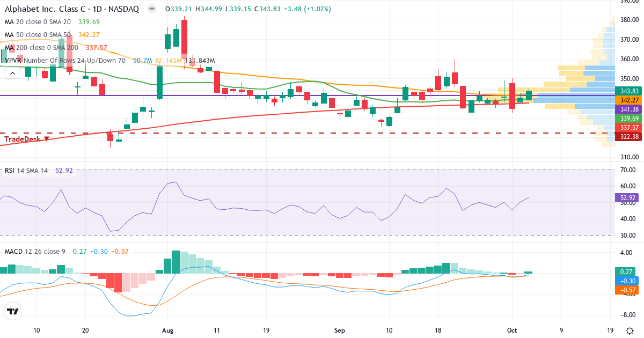Click the TradeDesk label arrow

tap(47, 139)
